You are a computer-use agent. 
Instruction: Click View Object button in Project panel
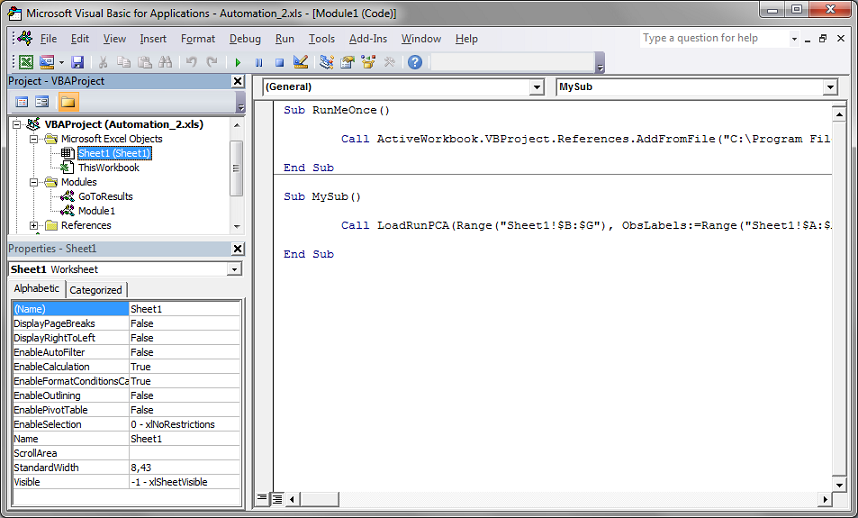pyautogui.click(x=42, y=102)
